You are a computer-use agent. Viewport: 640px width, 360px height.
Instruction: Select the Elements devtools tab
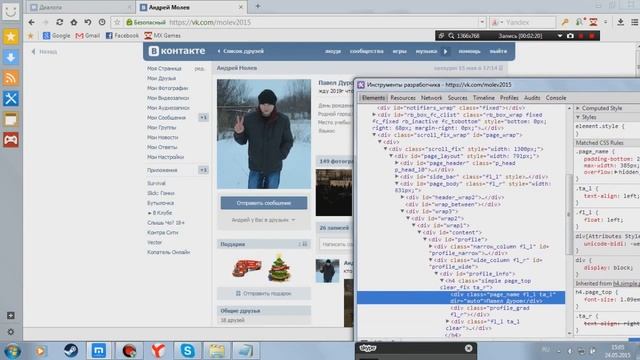coord(373,98)
